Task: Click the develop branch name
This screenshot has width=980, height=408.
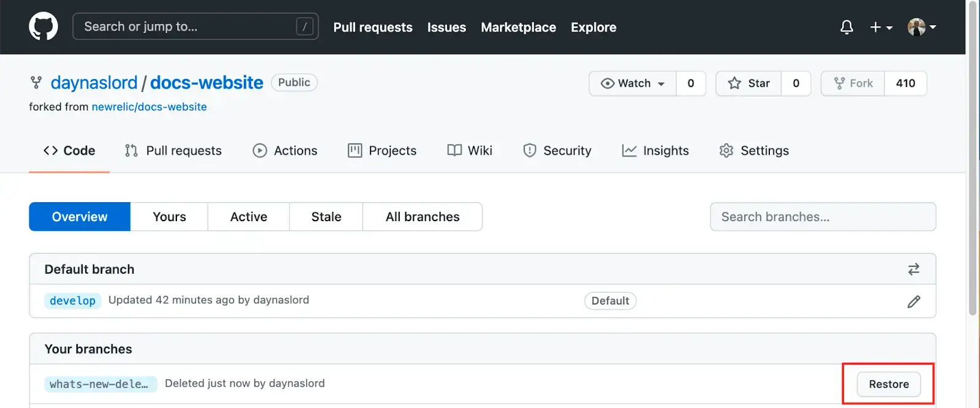Action: pos(72,301)
